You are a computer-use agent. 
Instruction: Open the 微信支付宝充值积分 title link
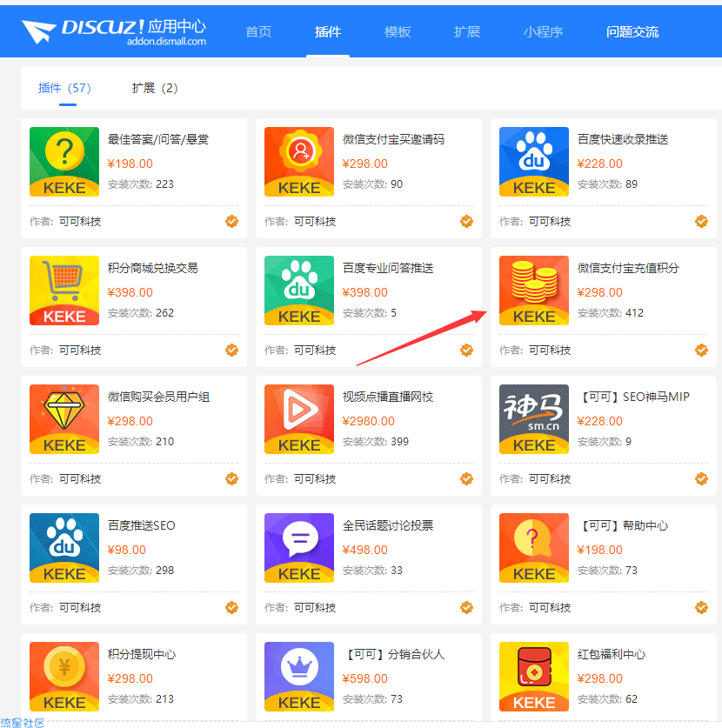[628, 268]
